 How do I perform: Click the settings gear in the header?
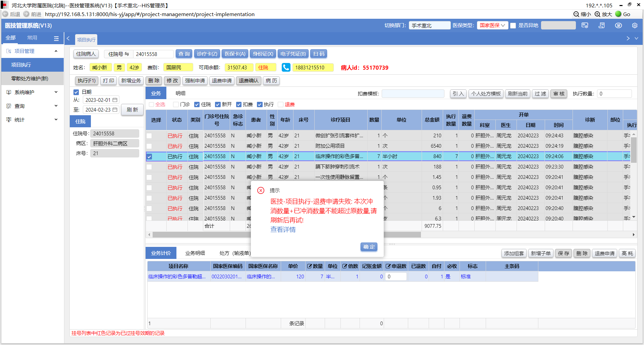point(634,25)
